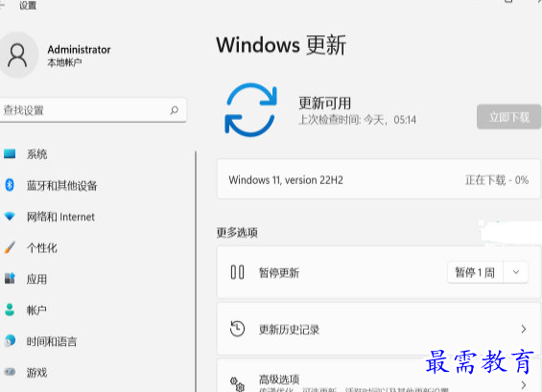Screen dimensions: 542x392
Task: Click the network Wi-Fi icon
Action: pos(10,217)
